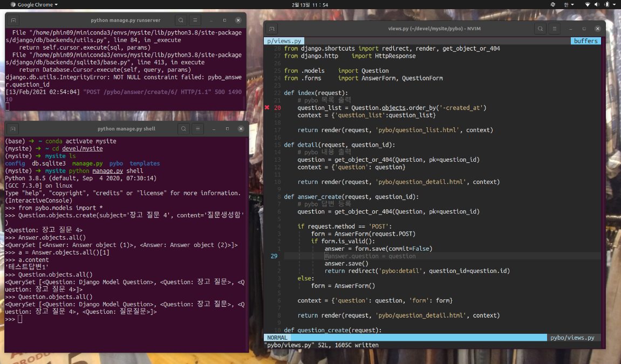Click the underlined devel/mysite path in shell

point(83,148)
